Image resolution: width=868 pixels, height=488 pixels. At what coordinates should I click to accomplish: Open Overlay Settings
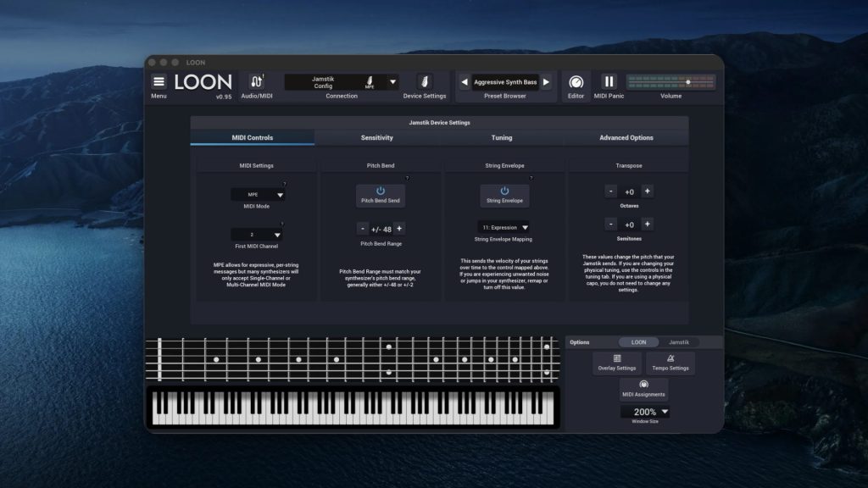pyautogui.click(x=617, y=363)
